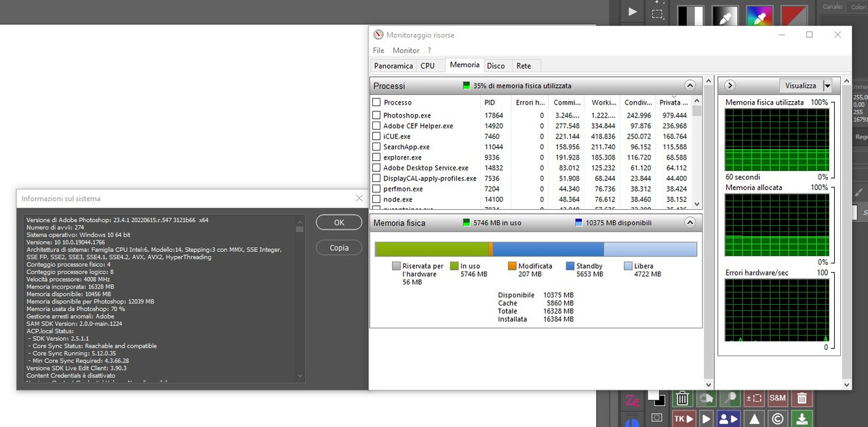Check the perfmon.exe process checkbox

(376, 189)
